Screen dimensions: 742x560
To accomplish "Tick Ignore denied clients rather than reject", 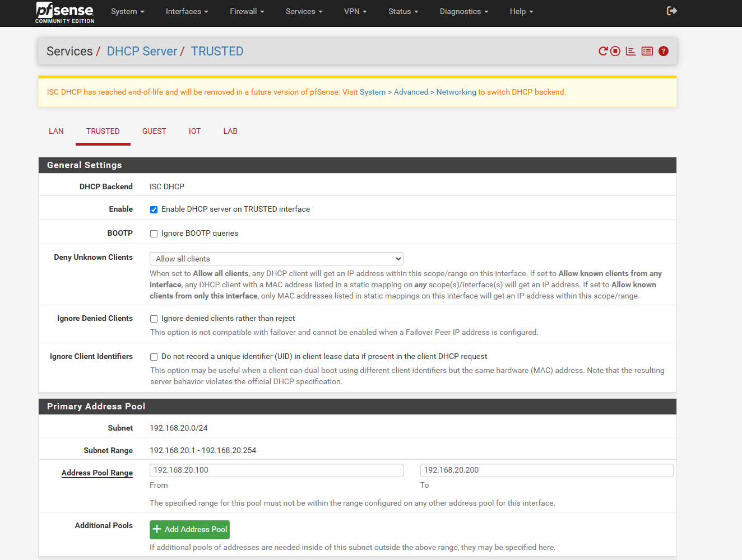I will 154,319.
